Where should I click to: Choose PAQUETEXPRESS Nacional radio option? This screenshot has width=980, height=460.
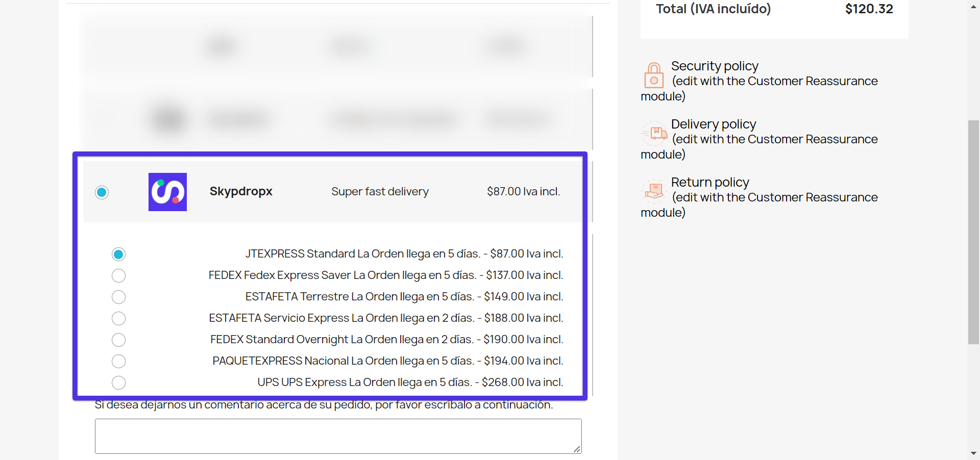(118, 361)
